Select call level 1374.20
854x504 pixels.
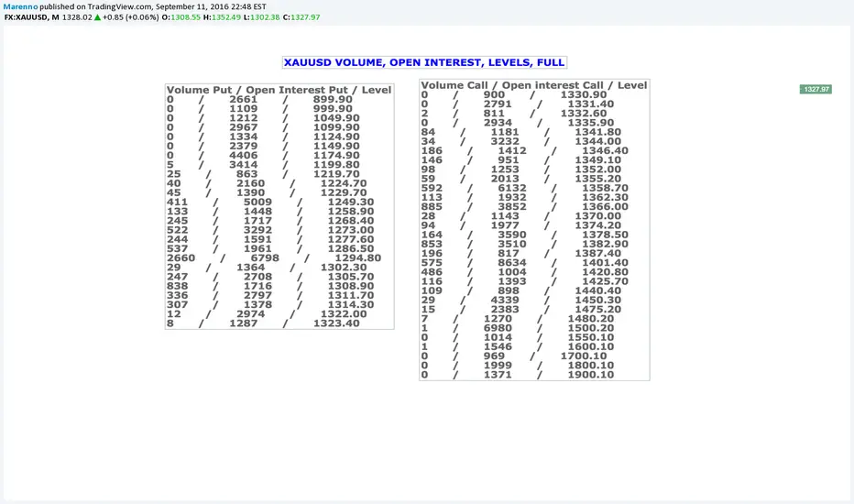pyautogui.click(x=598, y=225)
